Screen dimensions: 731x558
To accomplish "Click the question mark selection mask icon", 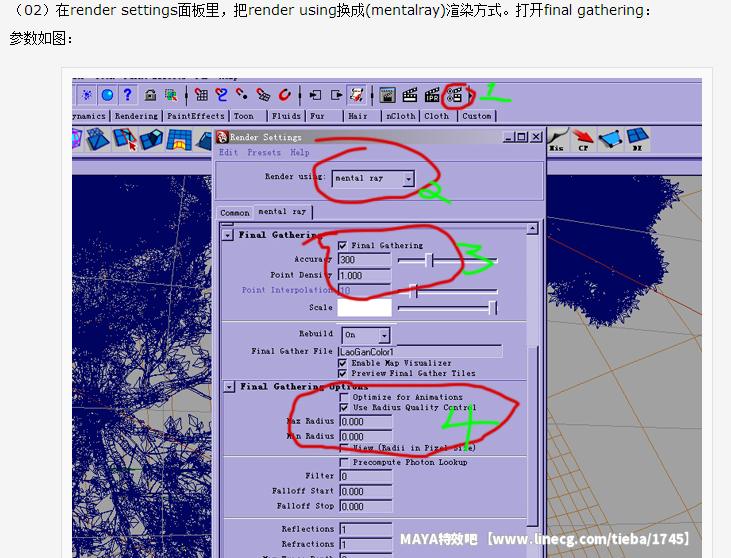I will 128,95.
